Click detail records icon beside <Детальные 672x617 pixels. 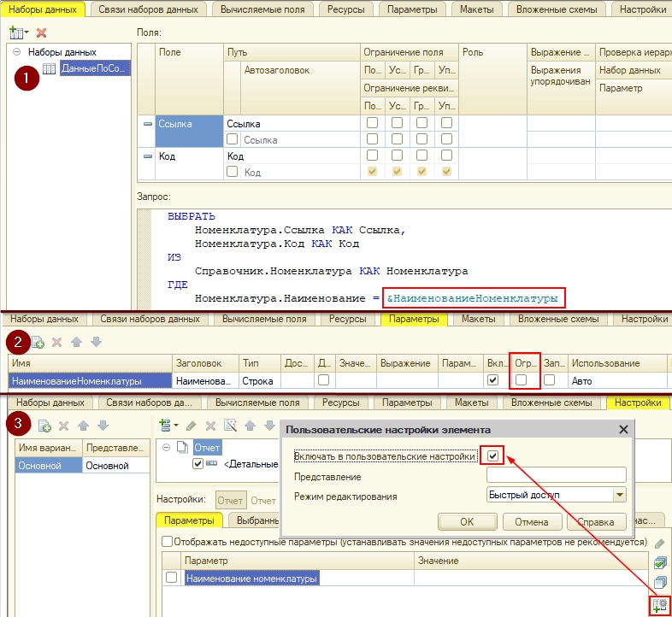tap(212, 464)
